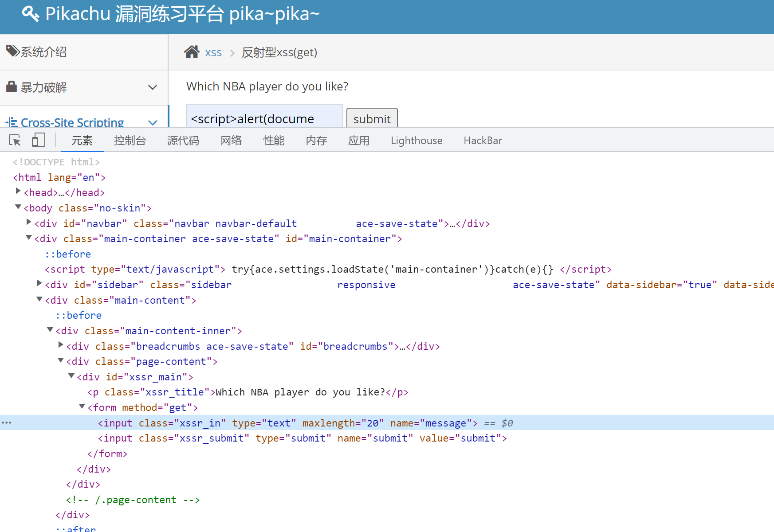Collapse the form method get node
Viewport: 774px width, 532px height.
pos(82,407)
